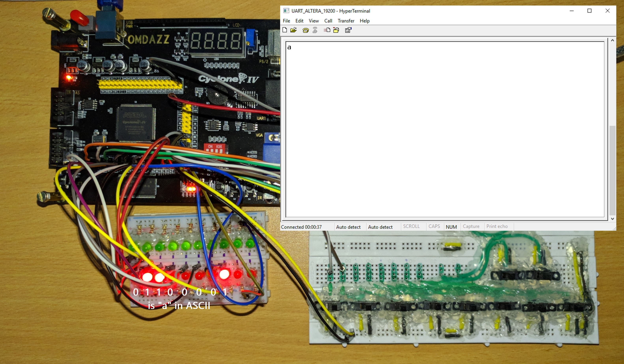Click the 'UART_ALTERA_19200 - HyperTerminal' window title
The width and height of the screenshot is (624, 364).
pos(331,11)
